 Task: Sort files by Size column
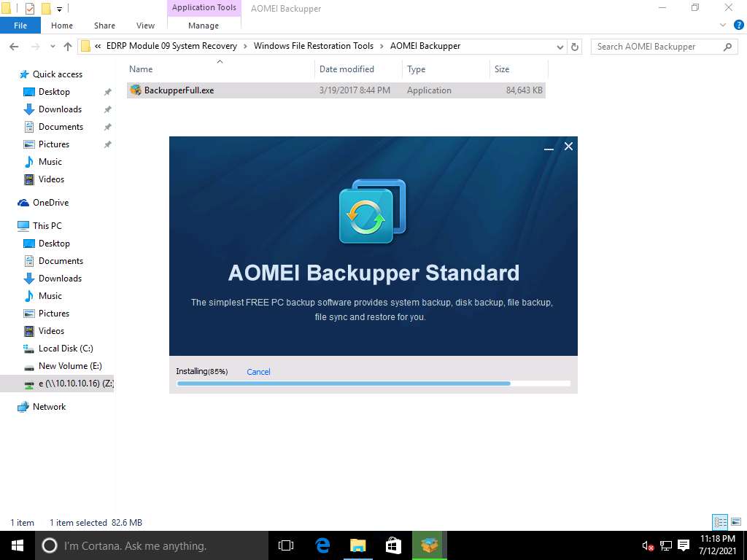519,69
